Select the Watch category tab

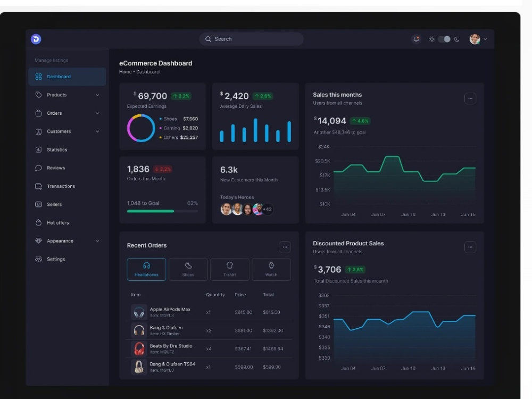point(271,269)
